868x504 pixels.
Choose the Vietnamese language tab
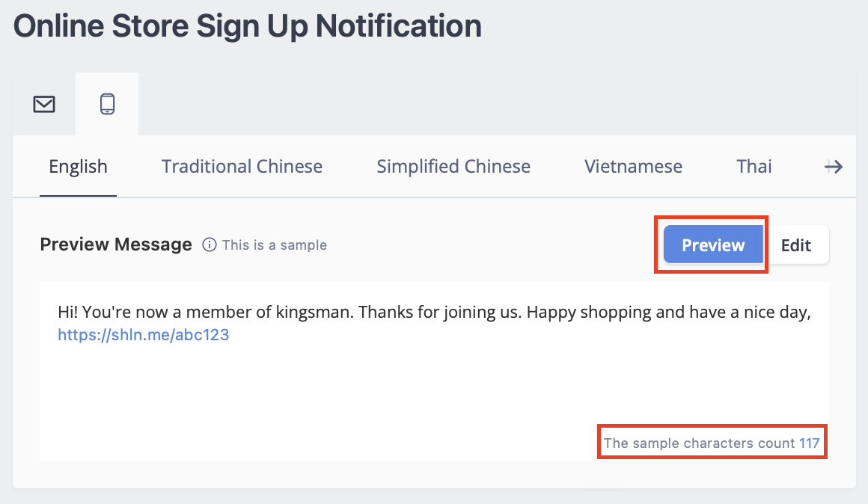point(633,167)
